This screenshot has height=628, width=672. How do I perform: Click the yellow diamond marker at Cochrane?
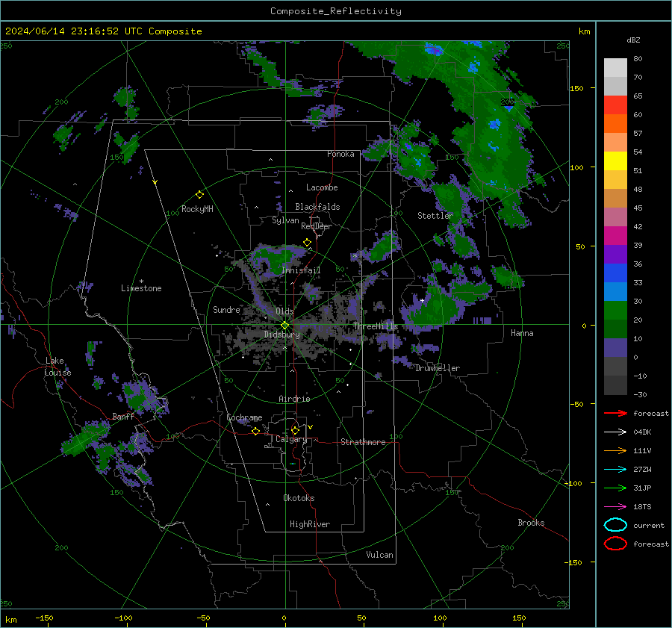pos(255,431)
